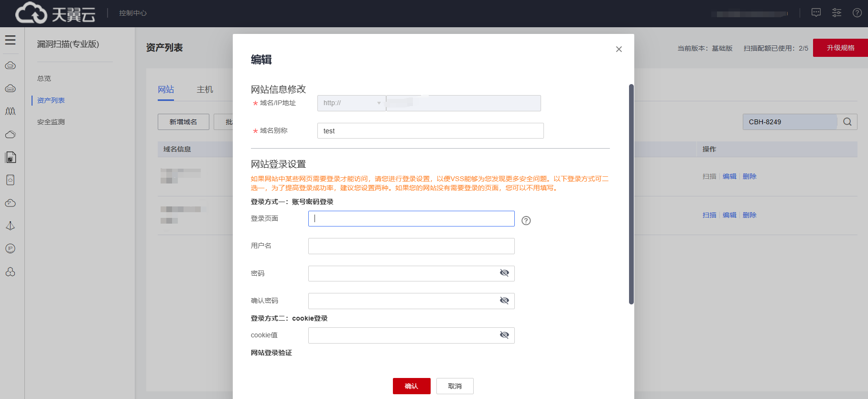Image resolution: width=868 pixels, height=399 pixels.
Task: Open the double-cloud icon in the left rail
Action: point(11,134)
